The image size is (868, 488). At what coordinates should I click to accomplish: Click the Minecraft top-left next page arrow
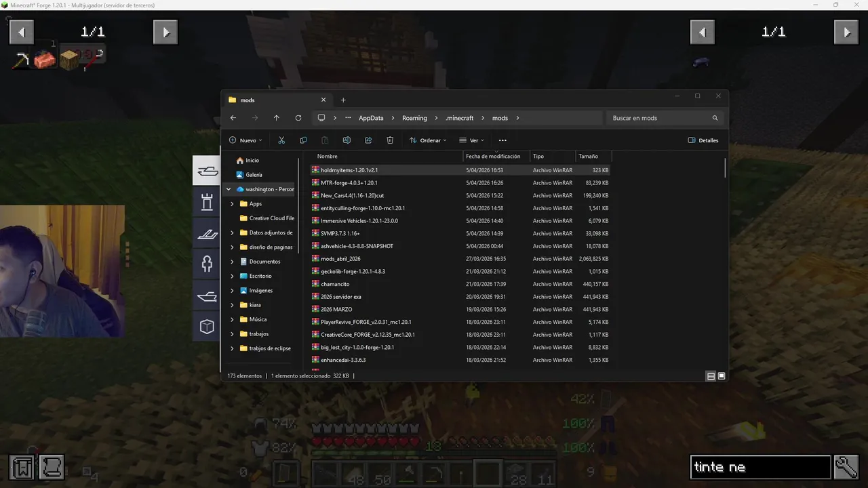(x=165, y=32)
